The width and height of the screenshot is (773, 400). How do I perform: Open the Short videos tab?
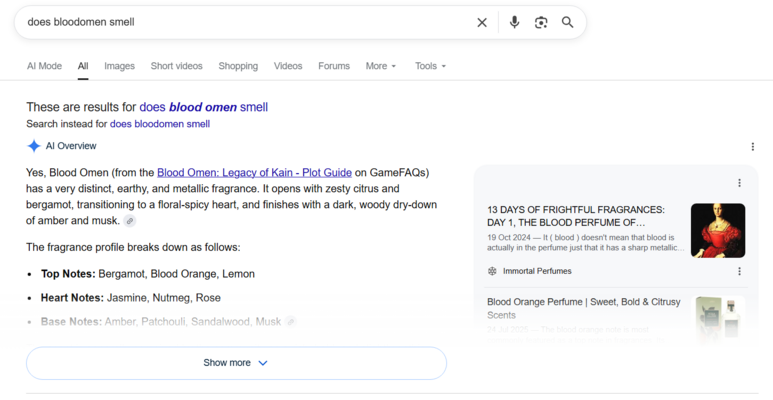(176, 66)
